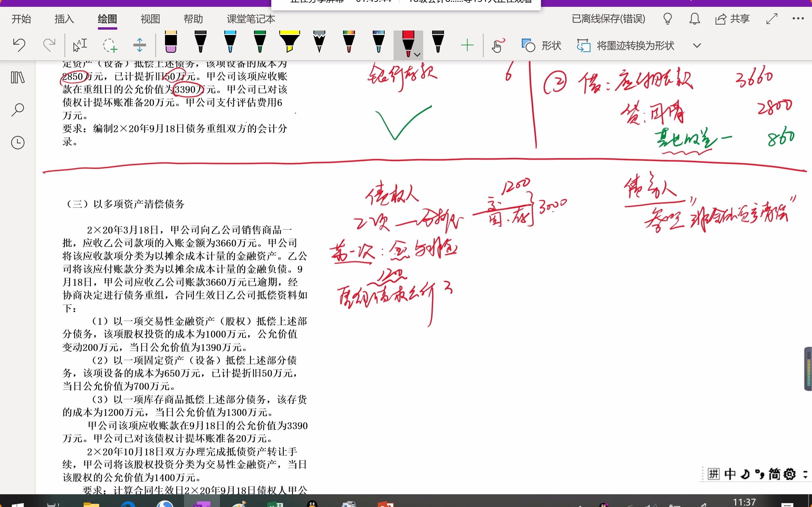Open the red pen's options chevron
Viewport: 812px width, 507px height.
pos(417,54)
